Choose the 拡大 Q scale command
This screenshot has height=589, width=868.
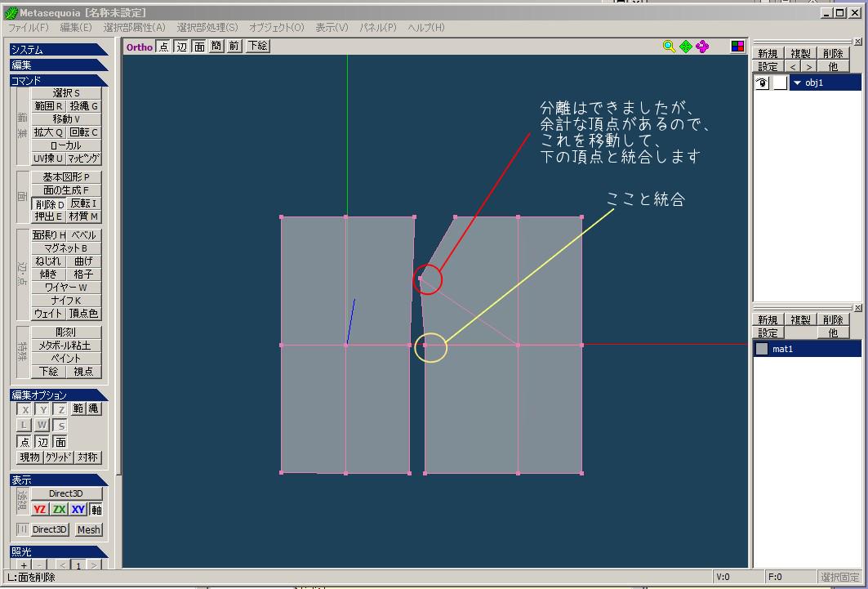pyautogui.click(x=48, y=132)
